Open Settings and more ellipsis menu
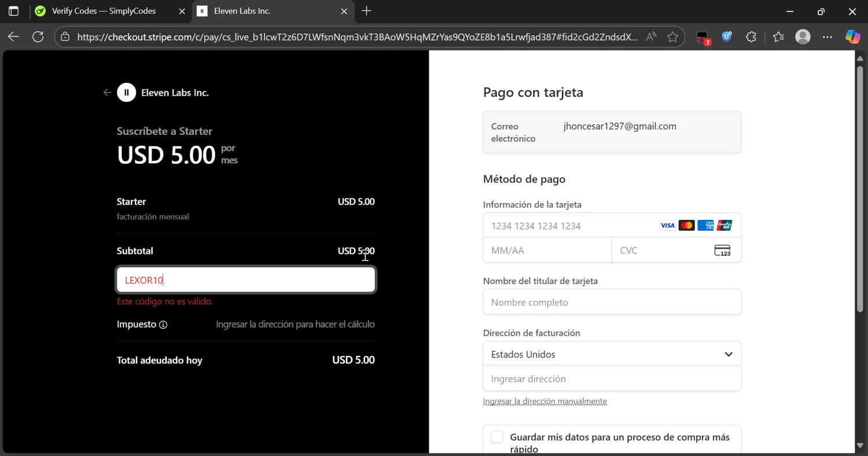The width and height of the screenshot is (868, 456). click(x=827, y=37)
